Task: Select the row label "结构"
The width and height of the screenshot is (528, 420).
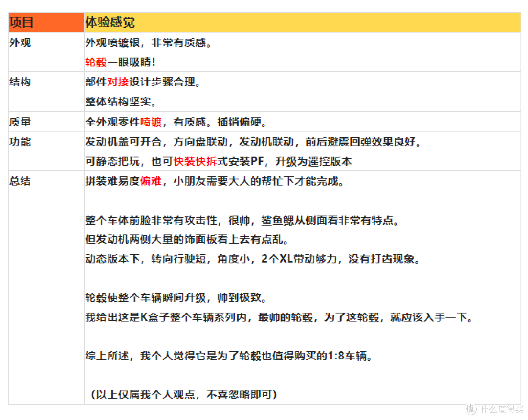Action: click(x=20, y=82)
